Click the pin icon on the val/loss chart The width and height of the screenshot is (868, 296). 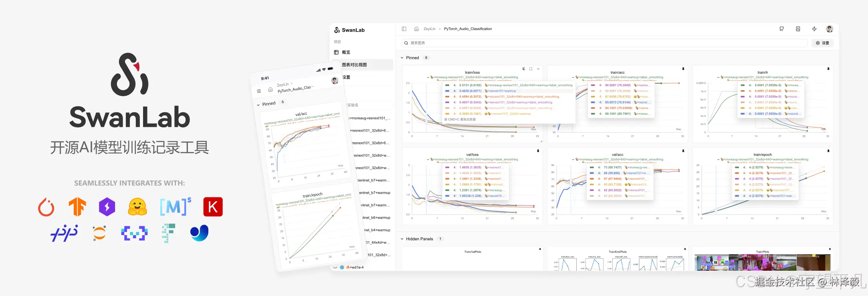point(538,151)
